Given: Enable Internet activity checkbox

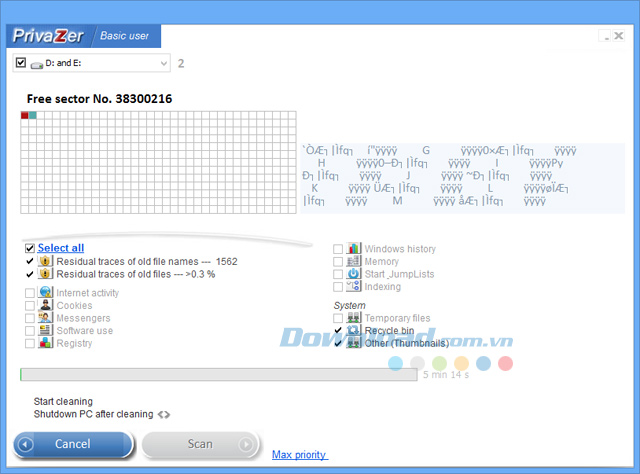Looking at the screenshot, I should coord(30,293).
